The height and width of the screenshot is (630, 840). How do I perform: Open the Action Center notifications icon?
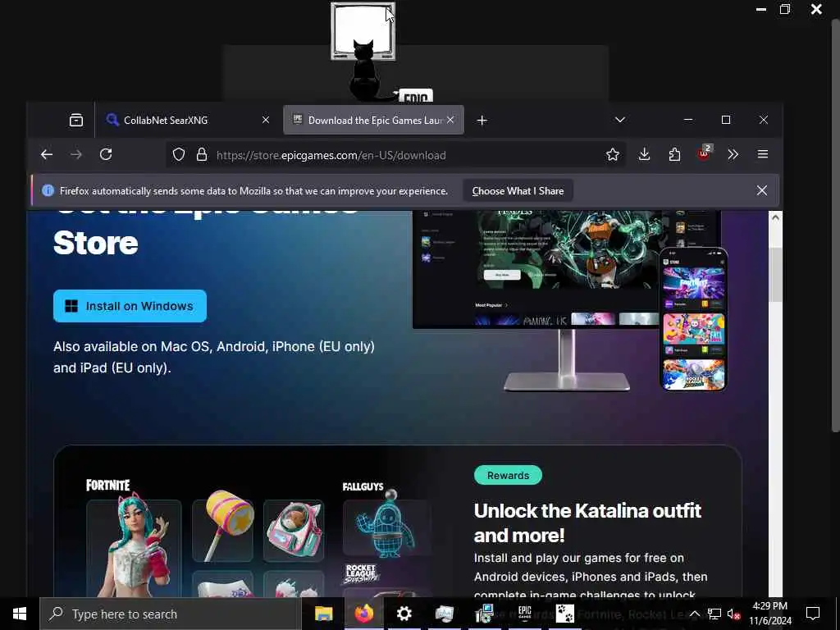coord(813,614)
